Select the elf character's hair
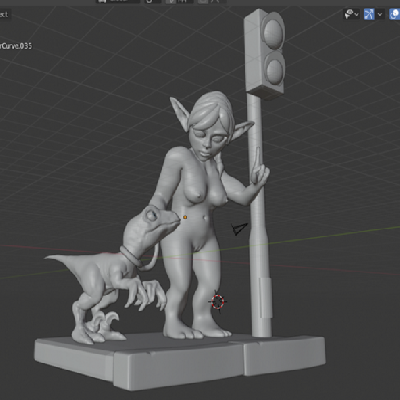 coord(212,108)
